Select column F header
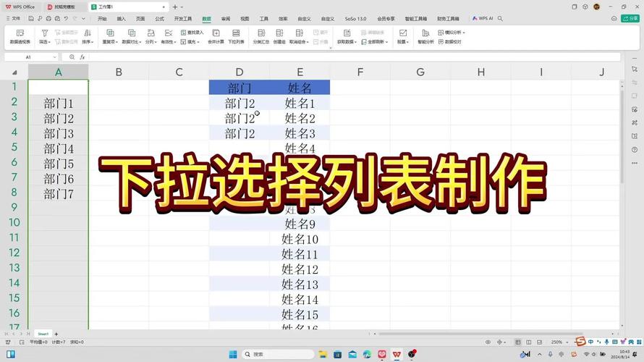The width and height of the screenshot is (644, 362). coord(360,72)
